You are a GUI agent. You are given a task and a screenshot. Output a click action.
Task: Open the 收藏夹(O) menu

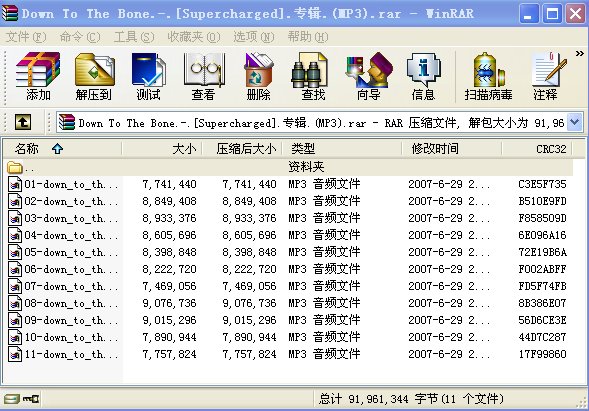pos(194,37)
